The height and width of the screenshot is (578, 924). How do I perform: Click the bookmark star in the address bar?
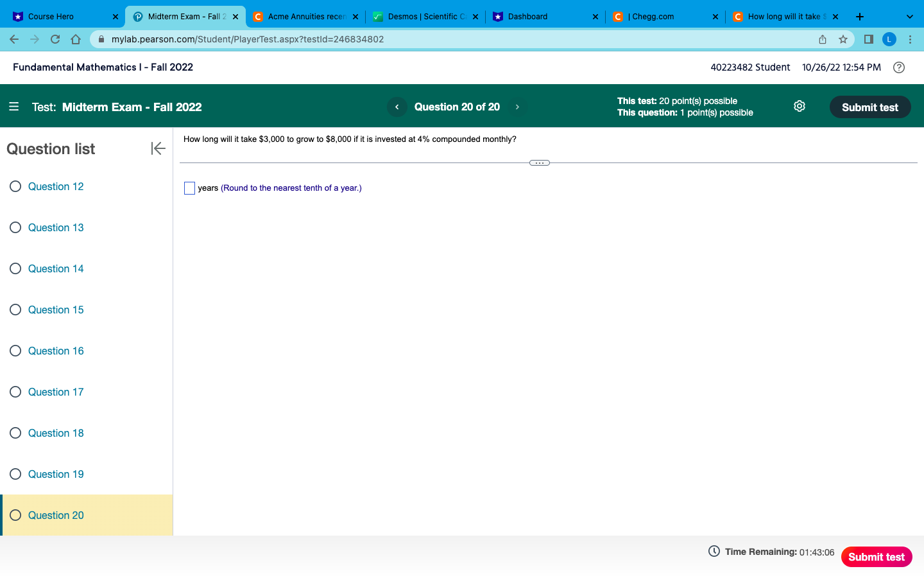843,39
